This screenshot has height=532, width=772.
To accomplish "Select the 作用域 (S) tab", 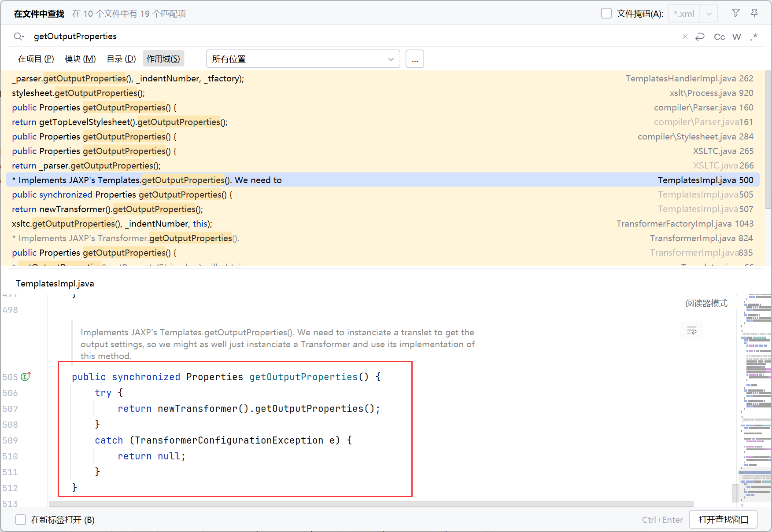I will tap(163, 59).
